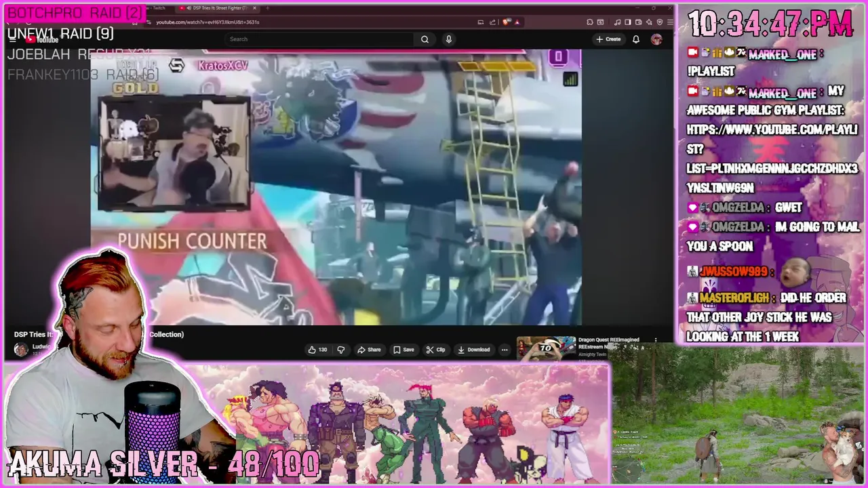Click the Dragon Quest REEImagined video title
This screenshot has width=868, height=488.
pyautogui.click(x=609, y=343)
